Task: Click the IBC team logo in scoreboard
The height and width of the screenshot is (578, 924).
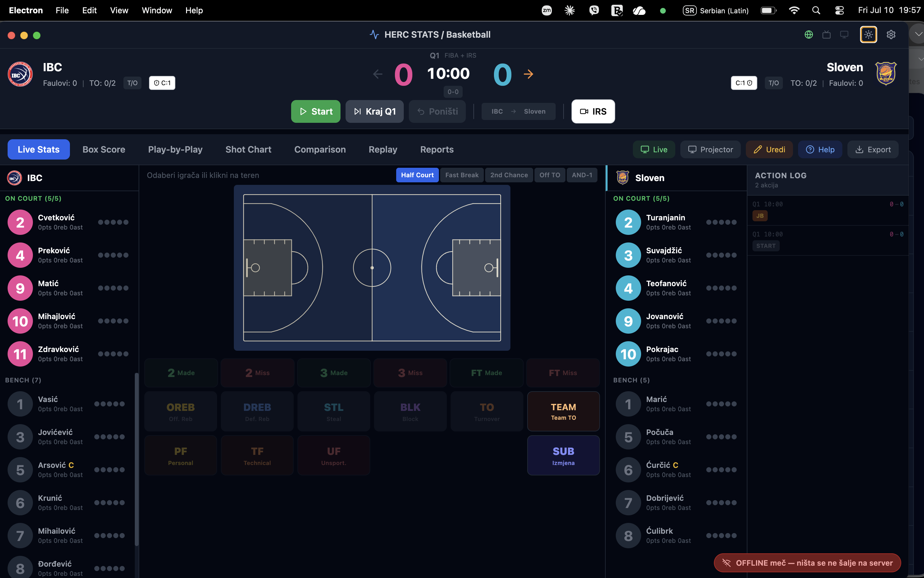Action: 20,74
